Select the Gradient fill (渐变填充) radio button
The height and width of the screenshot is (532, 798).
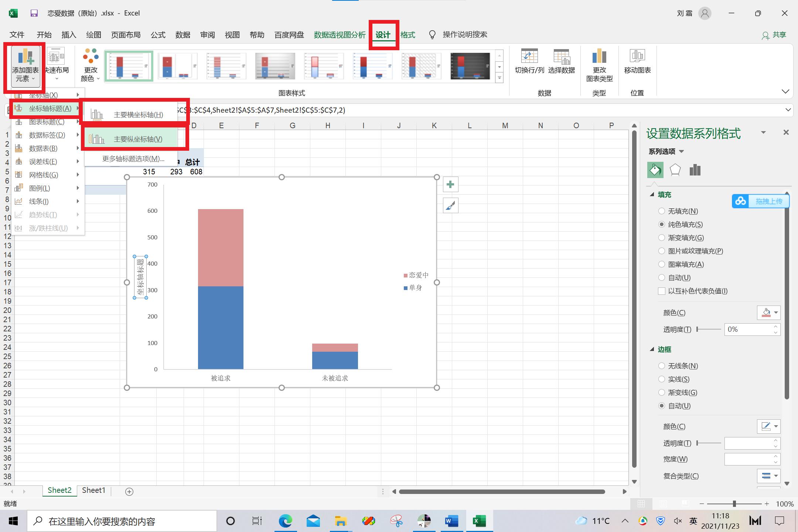[662, 238]
